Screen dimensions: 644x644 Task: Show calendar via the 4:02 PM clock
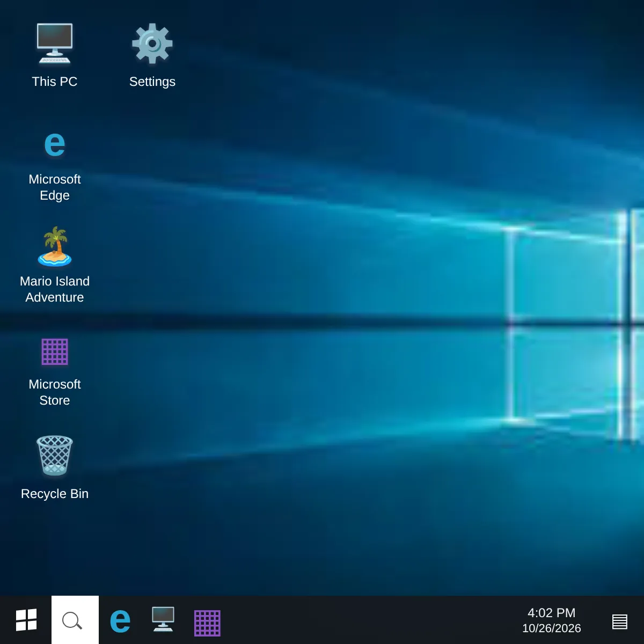coord(552,620)
